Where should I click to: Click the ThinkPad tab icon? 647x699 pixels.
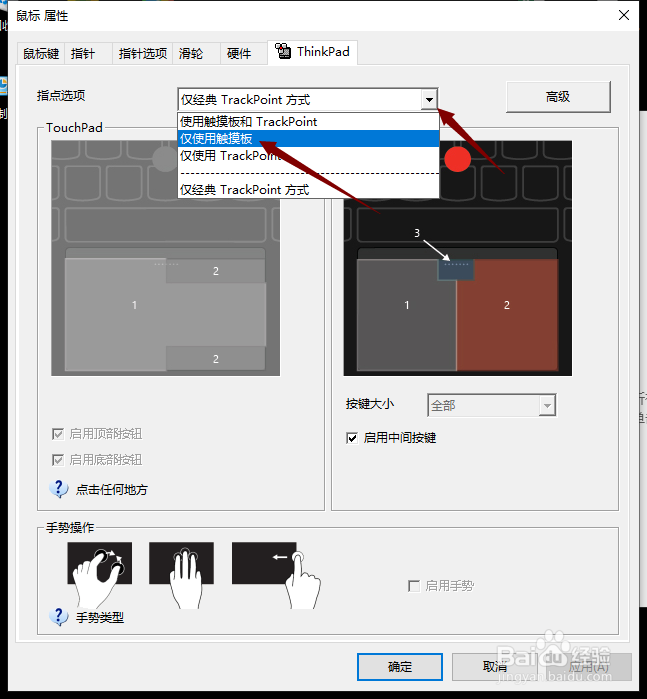(x=283, y=51)
